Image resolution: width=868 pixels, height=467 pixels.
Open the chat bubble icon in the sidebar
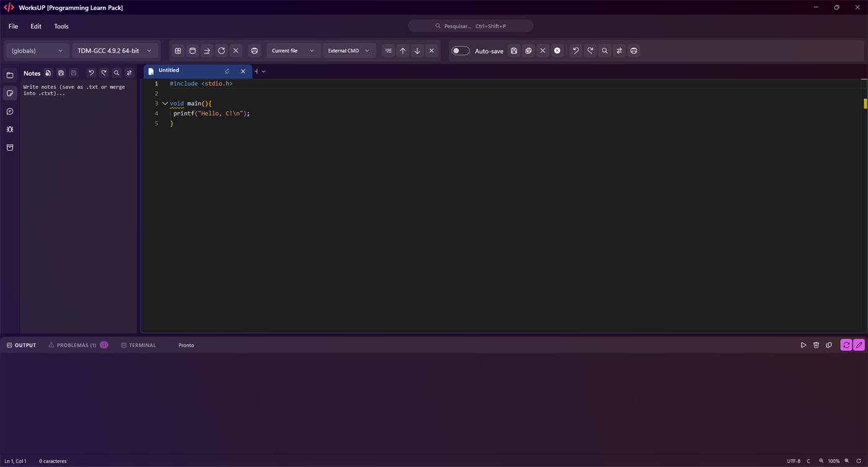point(10,112)
